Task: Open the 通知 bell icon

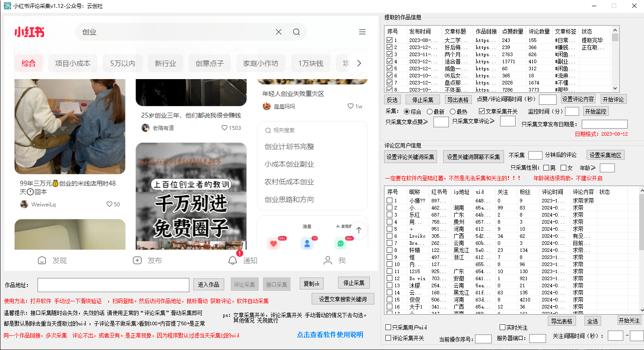Action: pyautogui.click(x=233, y=260)
